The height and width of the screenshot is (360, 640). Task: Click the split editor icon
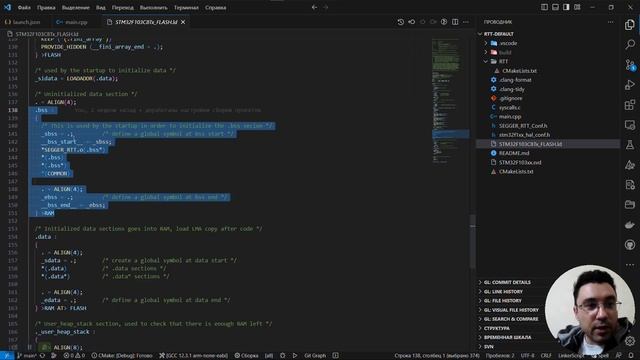click(455, 22)
